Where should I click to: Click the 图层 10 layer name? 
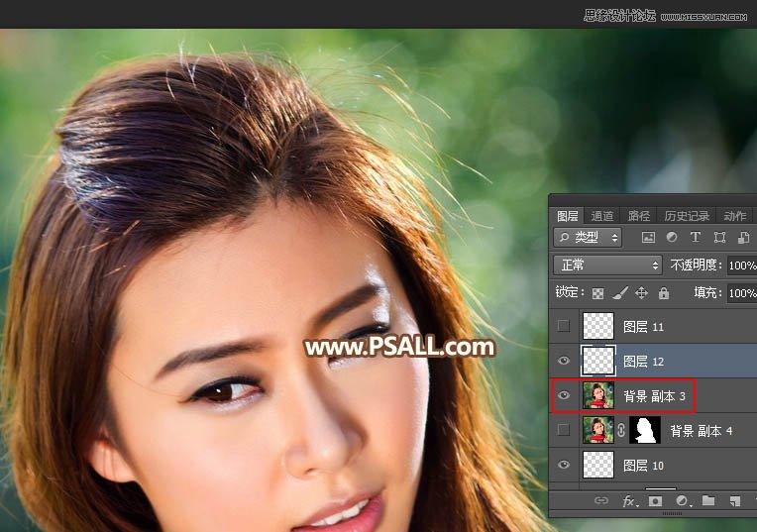point(643,466)
